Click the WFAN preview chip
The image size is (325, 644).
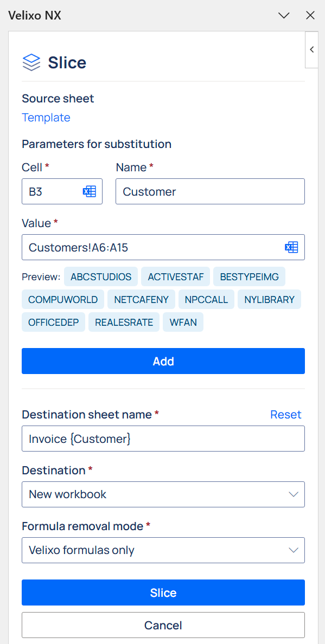(183, 323)
